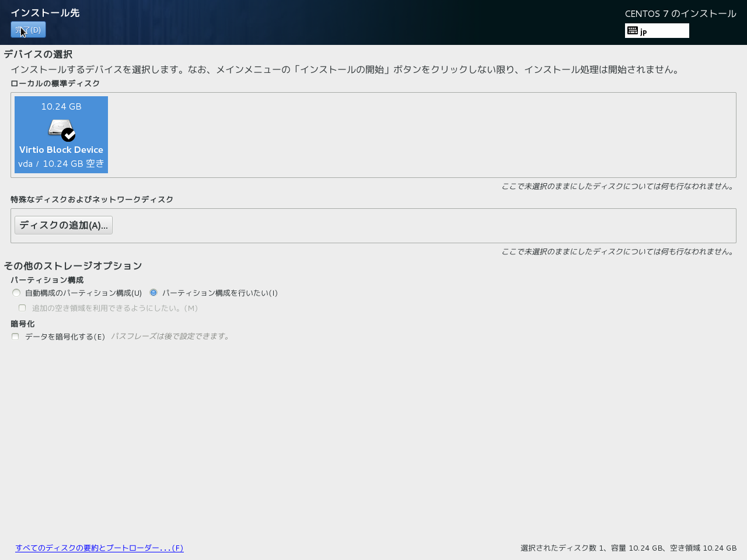Click the 完了(D) done button
747x560 pixels.
(x=28, y=30)
